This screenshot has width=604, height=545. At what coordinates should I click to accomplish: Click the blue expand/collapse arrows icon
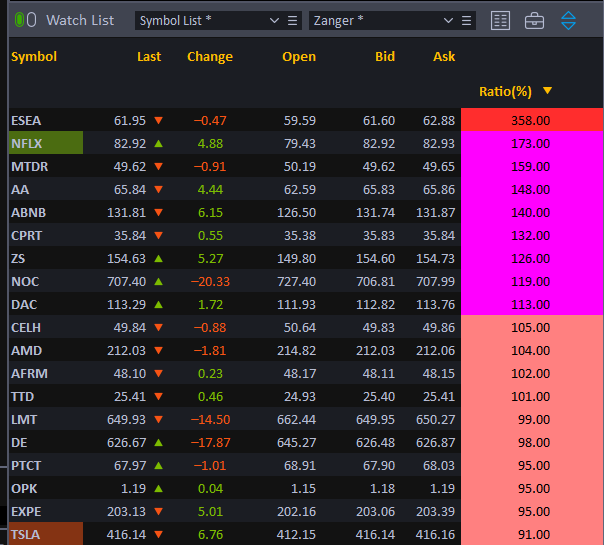pos(568,20)
